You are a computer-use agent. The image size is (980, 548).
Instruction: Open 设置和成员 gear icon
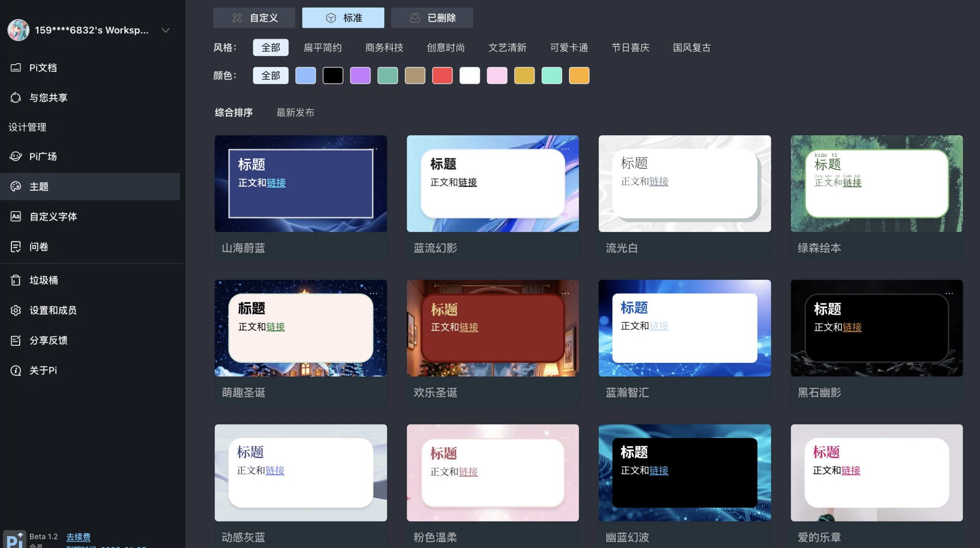(16, 310)
